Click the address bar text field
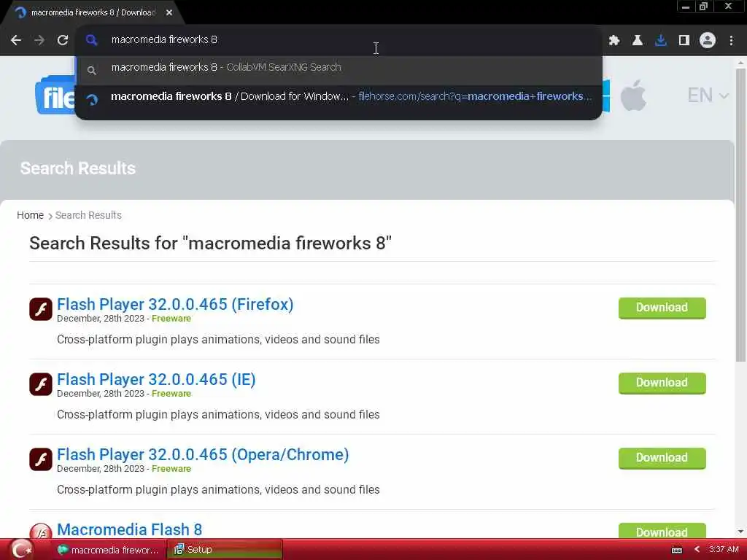 click(338, 39)
